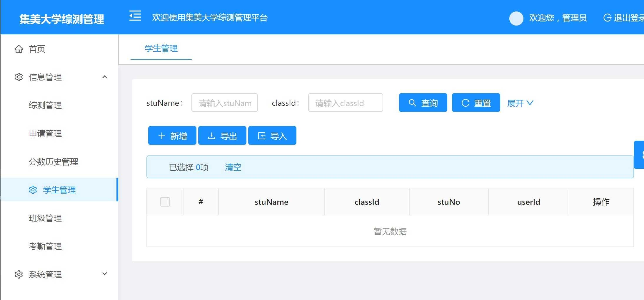Click the classId column header
The height and width of the screenshot is (300, 644).
point(367,202)
